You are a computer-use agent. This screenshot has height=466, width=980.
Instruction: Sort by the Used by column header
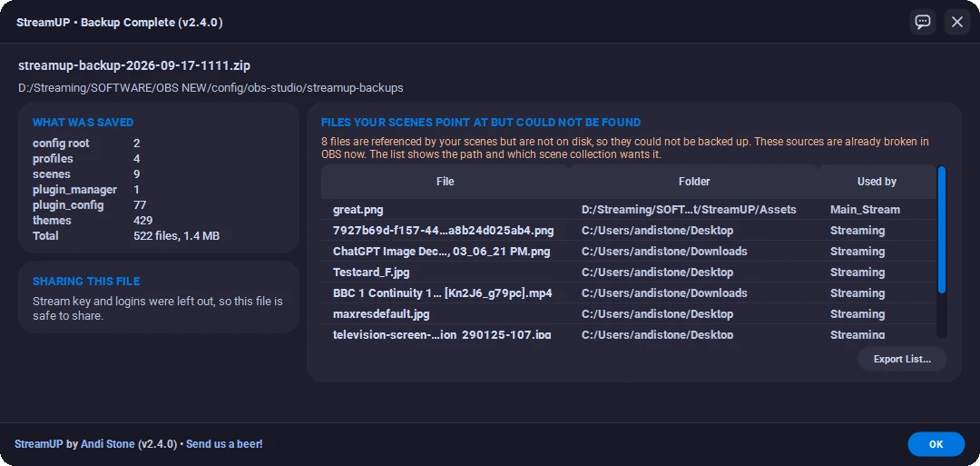click(x=877, y=182)
